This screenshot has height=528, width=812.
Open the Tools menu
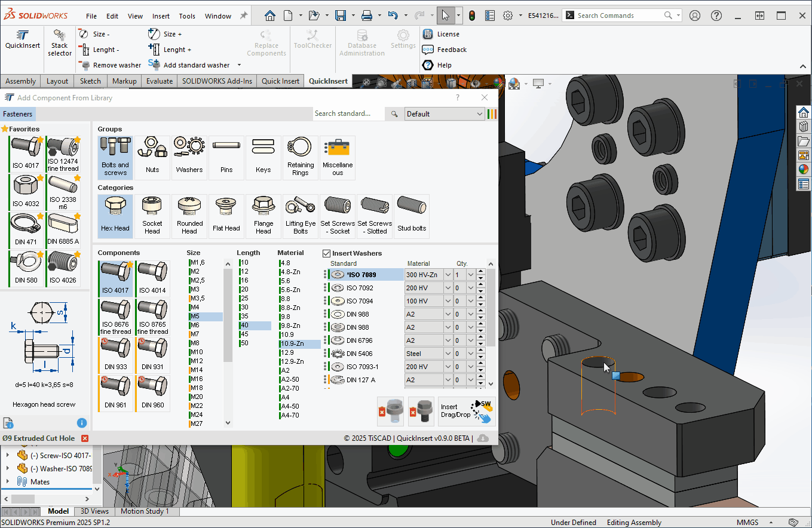click(187, 16)
